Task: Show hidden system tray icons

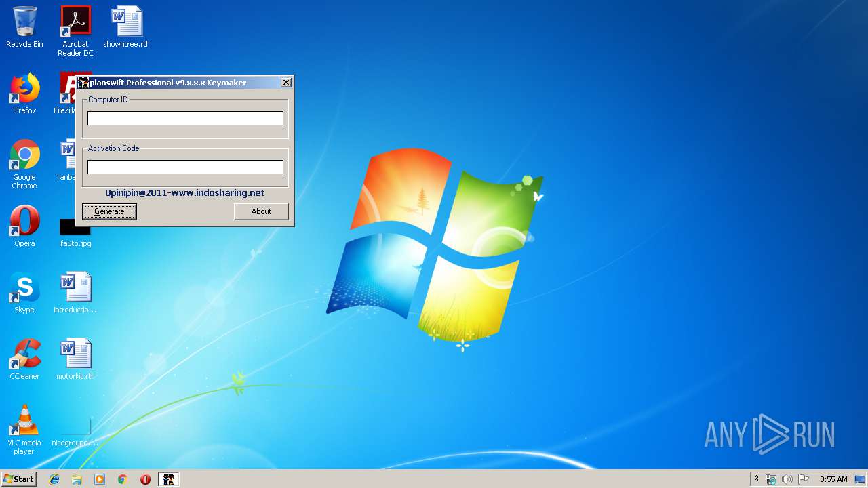Action: pos(756,479)
